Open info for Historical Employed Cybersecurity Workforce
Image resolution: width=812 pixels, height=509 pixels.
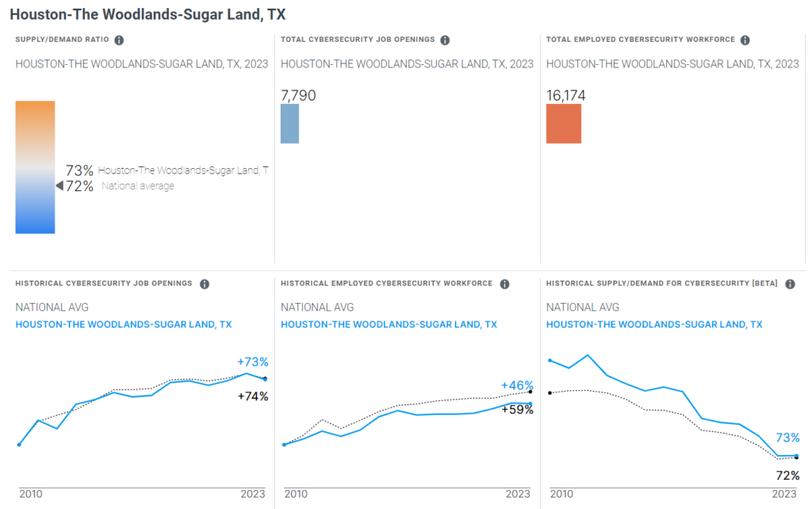coord(504,284)
